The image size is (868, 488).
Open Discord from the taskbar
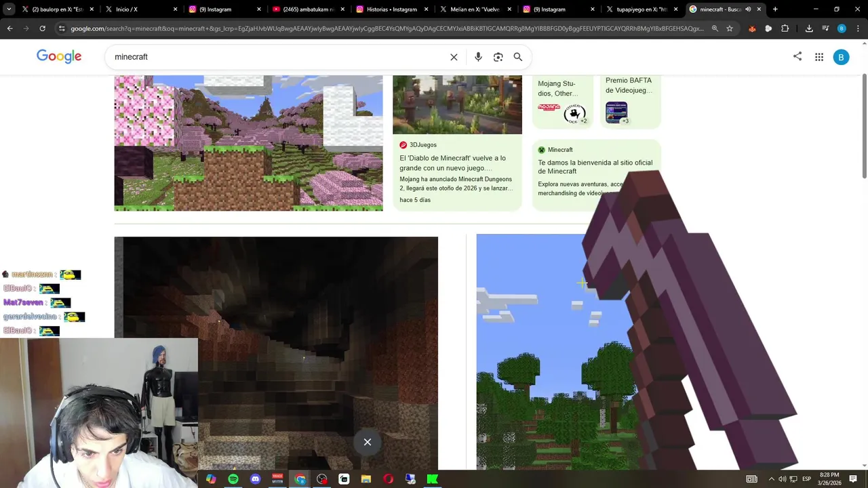[255, 479]
